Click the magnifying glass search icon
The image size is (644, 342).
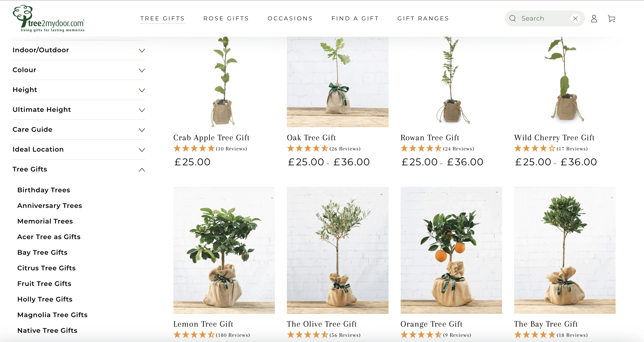pyautogui.click(x=513, y=18)
